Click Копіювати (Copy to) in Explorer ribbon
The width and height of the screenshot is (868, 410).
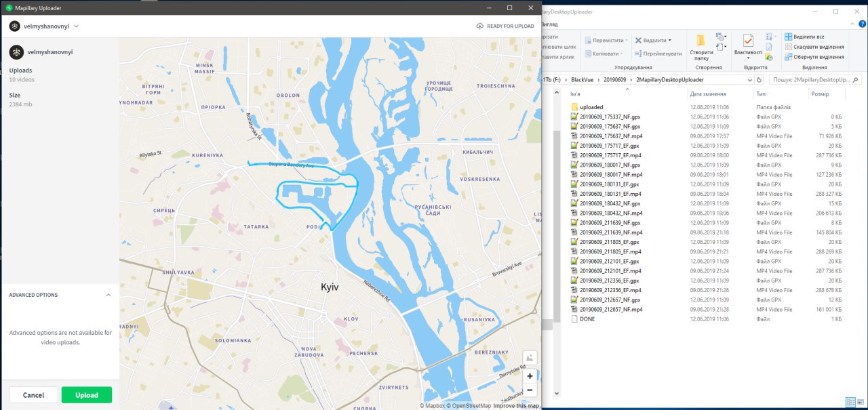[605, 54]
